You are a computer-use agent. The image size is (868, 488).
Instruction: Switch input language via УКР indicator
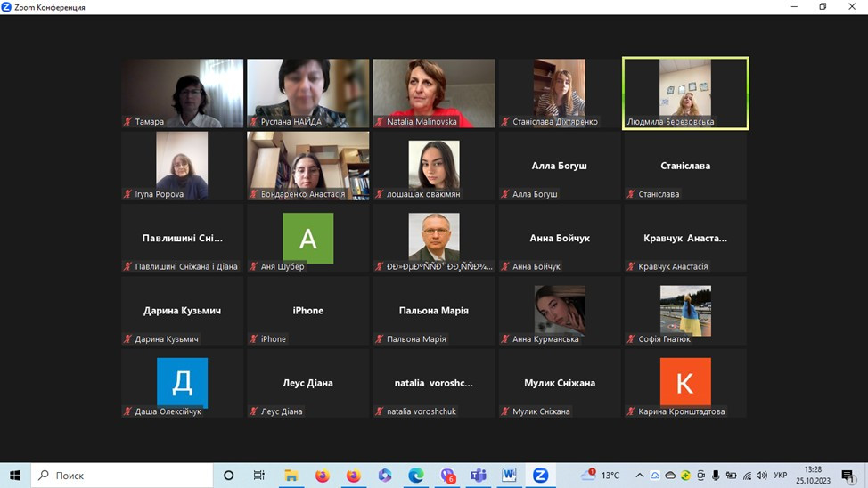point(780,476)
